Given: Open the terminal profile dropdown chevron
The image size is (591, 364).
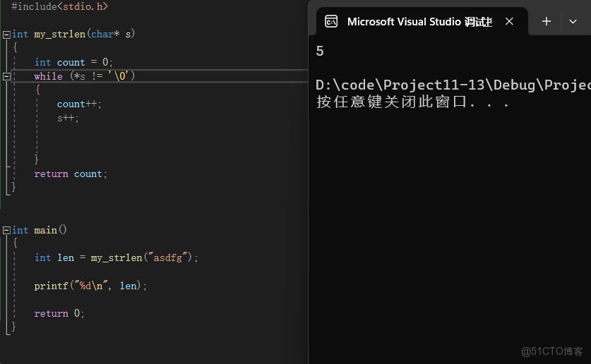Looking at the screenshot, I should point(573,22).
